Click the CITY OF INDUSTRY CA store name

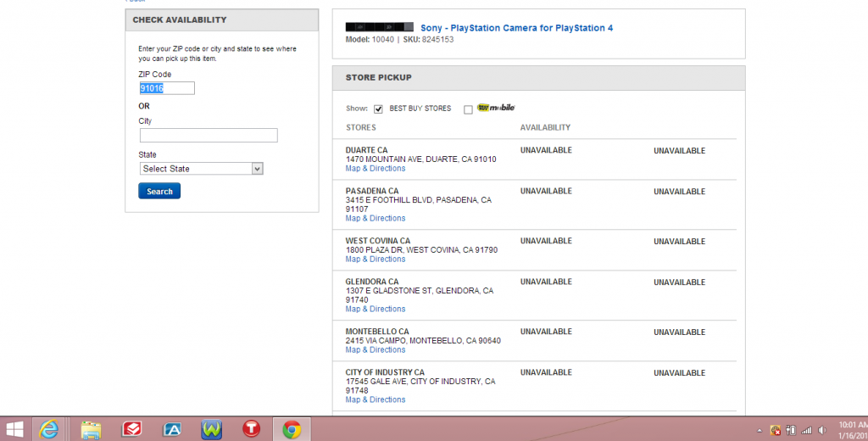pos(385,373)
